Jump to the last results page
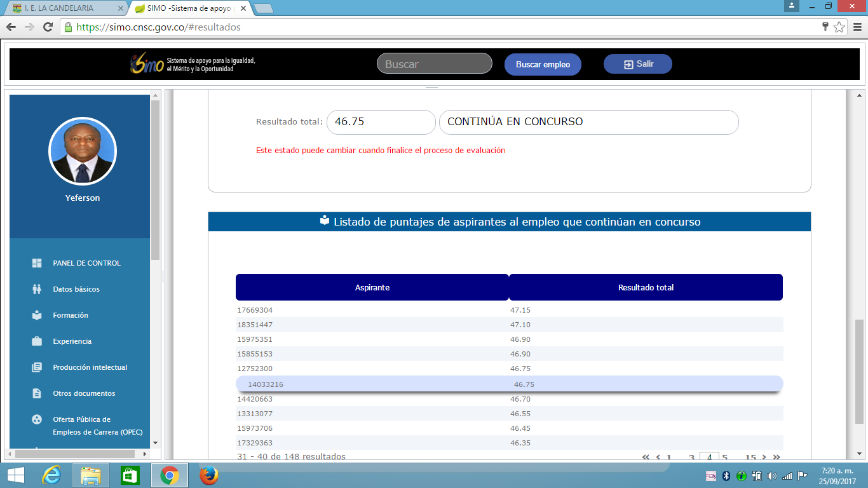This screenshot has height=488, width=868. (x=776, y=457)
